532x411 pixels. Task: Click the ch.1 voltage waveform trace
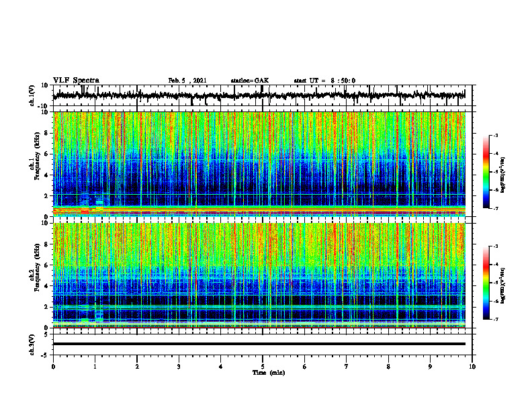coord(259,95)
